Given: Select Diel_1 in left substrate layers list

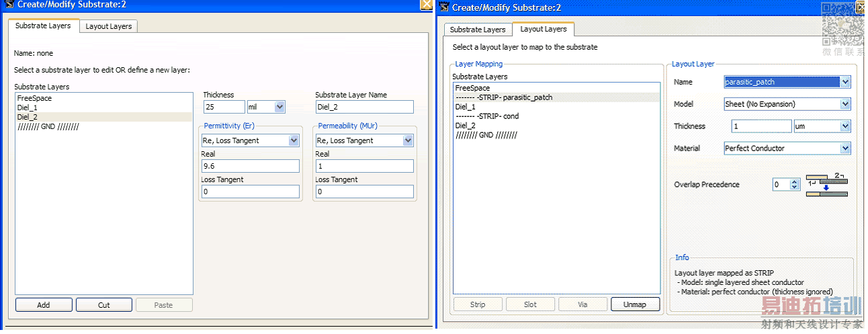Looking at the screenshot, I should pyautogui.click(x=103, y=108).
